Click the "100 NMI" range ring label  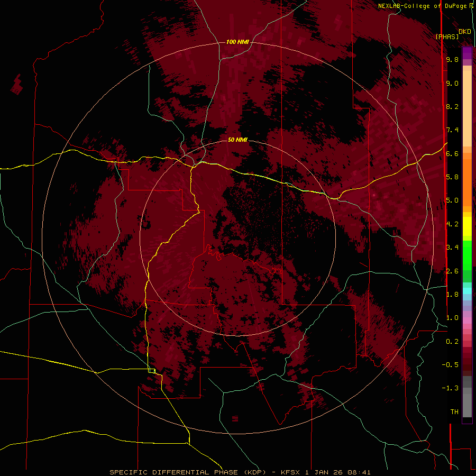point(237,42)
